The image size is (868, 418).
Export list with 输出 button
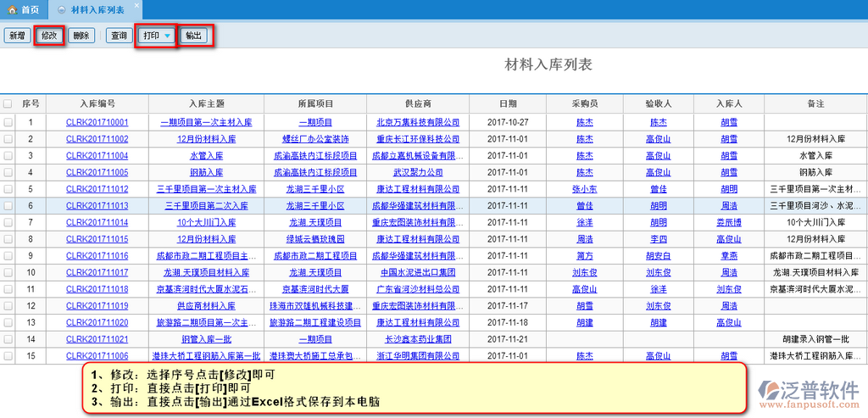[x=194, y=36]
